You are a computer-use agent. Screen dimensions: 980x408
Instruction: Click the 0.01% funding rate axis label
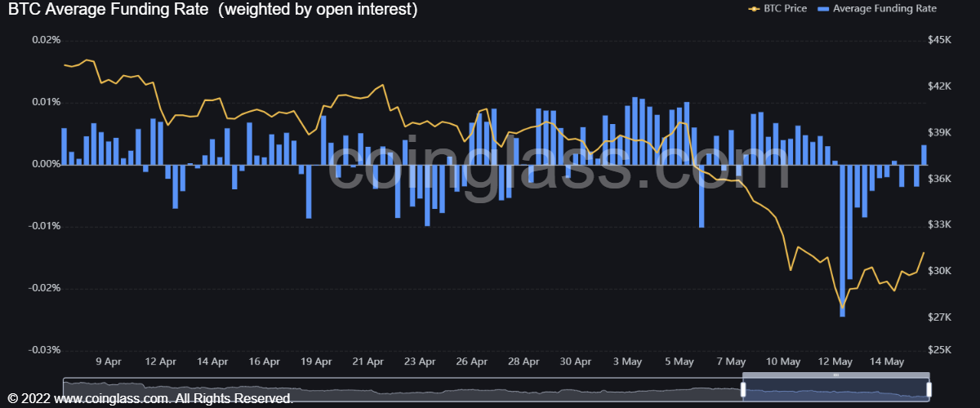46,102
